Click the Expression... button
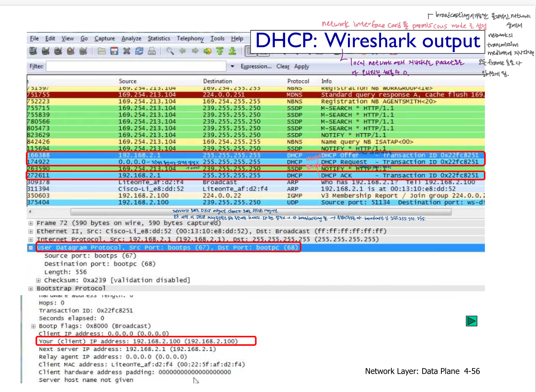Image resolution: width=536 pixels, height=392 pixels. 256,66
